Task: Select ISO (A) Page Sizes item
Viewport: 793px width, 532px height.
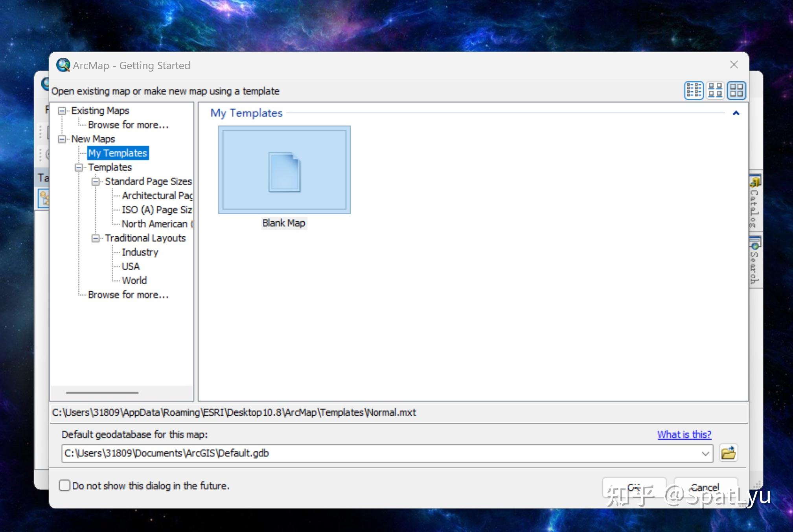Action: pyautogui.click(x=157, y=210)
